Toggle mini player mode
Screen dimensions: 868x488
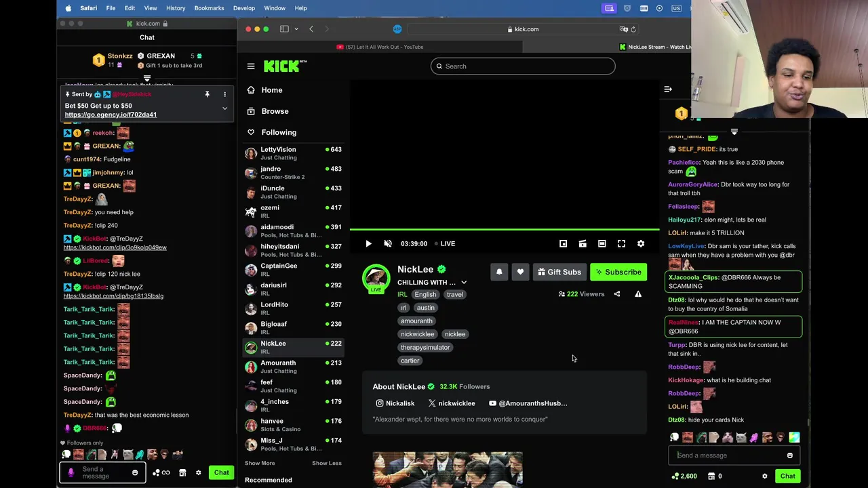pyautogui.click(x=563, y=243)
